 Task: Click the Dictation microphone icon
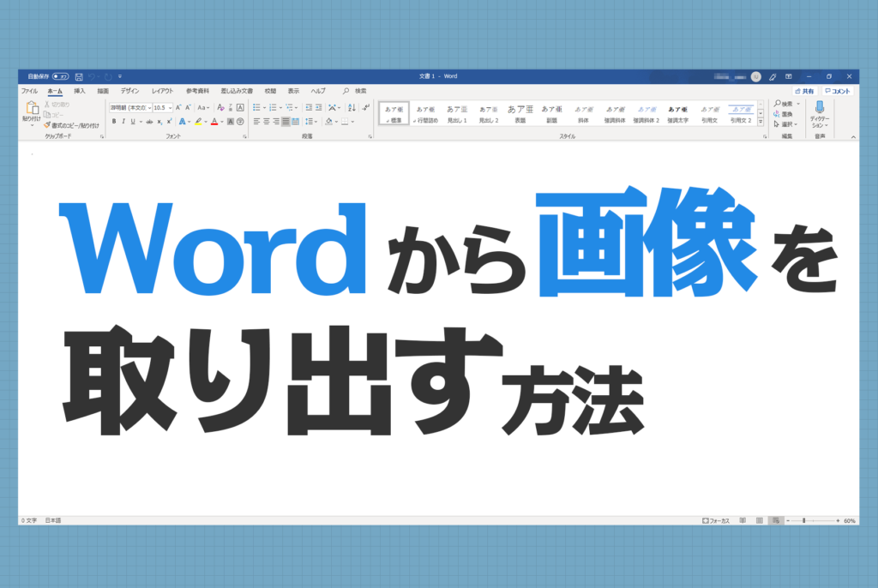(819, 107)
